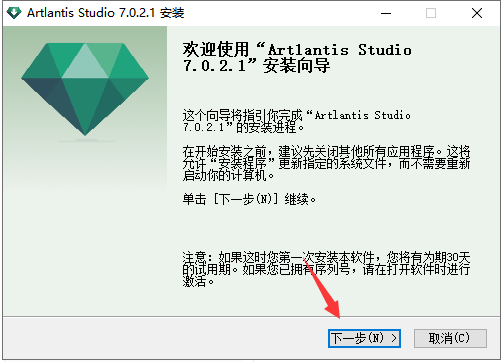Screen dimensions: 503x362
Task: Click the title bar text Artlantis Studio 7.0.2.1 安装
Action: point(106,13)
